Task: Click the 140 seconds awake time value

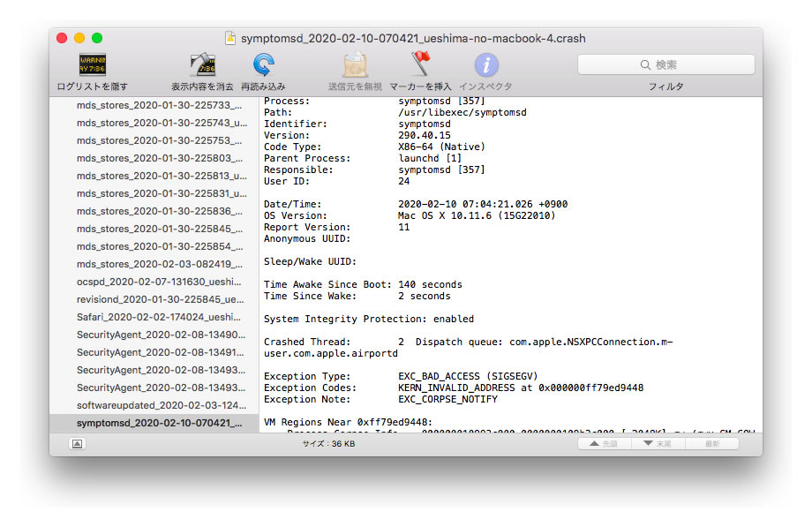Action: [430, 284]
